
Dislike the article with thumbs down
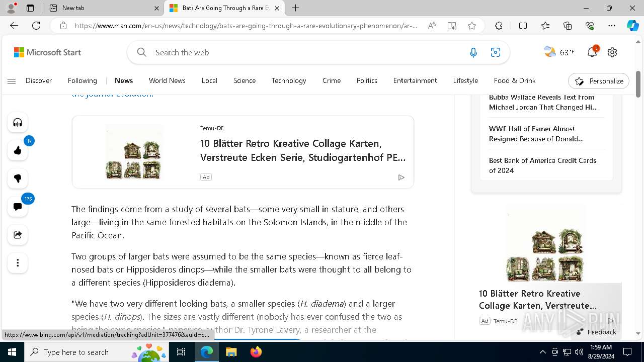(18, 178)
